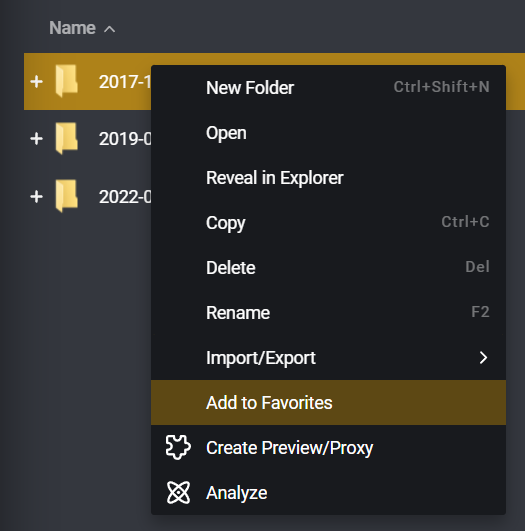Image resolution: width=525 pixels, height=531 pixels.
Task: Select the 2019 folder icon
Action: coord(67,138)
